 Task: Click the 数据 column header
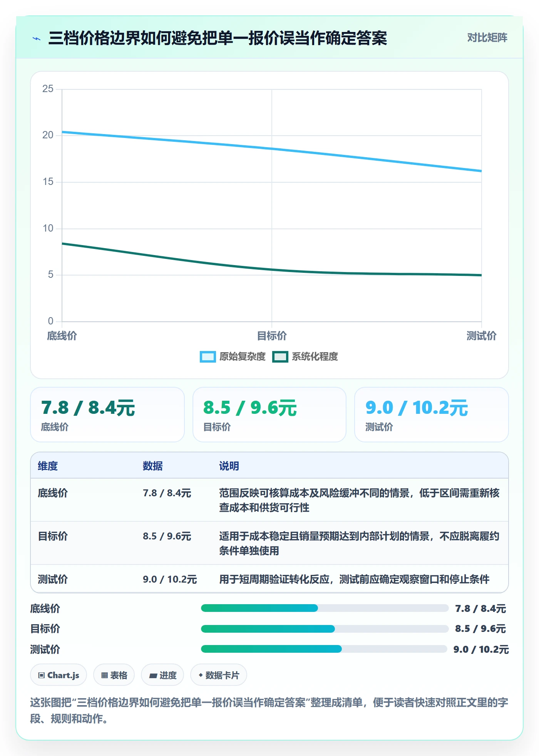pos(153,466)
